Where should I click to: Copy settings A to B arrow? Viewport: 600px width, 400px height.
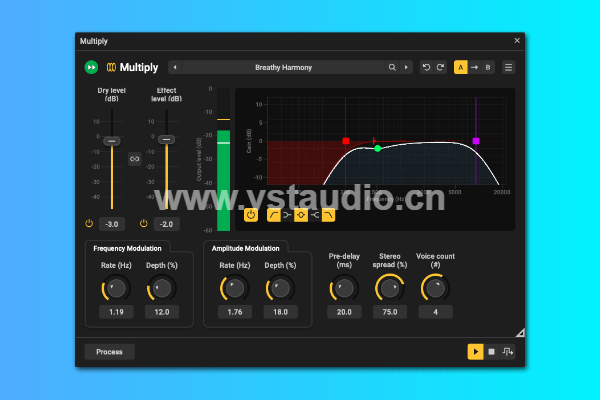point(474,67)
